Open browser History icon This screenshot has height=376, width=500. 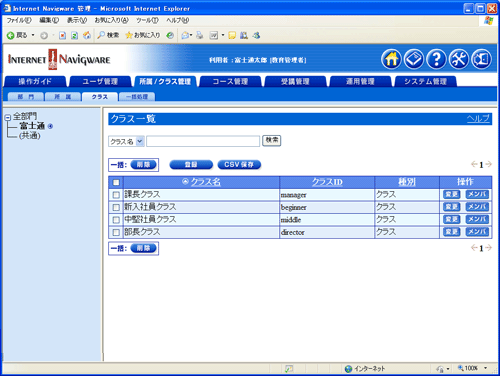coord(170,35)
